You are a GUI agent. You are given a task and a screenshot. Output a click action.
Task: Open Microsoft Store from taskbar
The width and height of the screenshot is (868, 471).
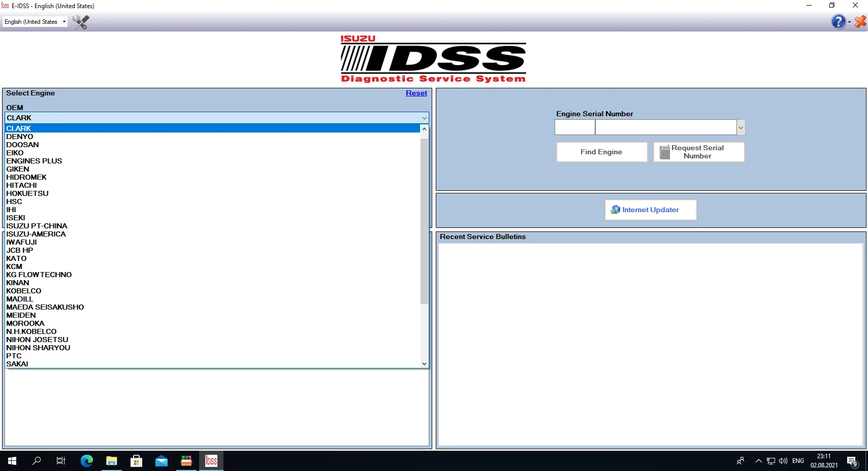136,461
